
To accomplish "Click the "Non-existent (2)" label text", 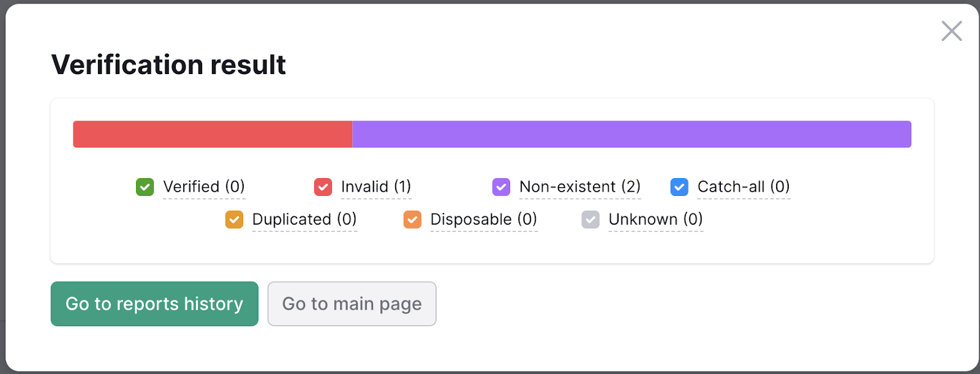I will click(579, 187).
